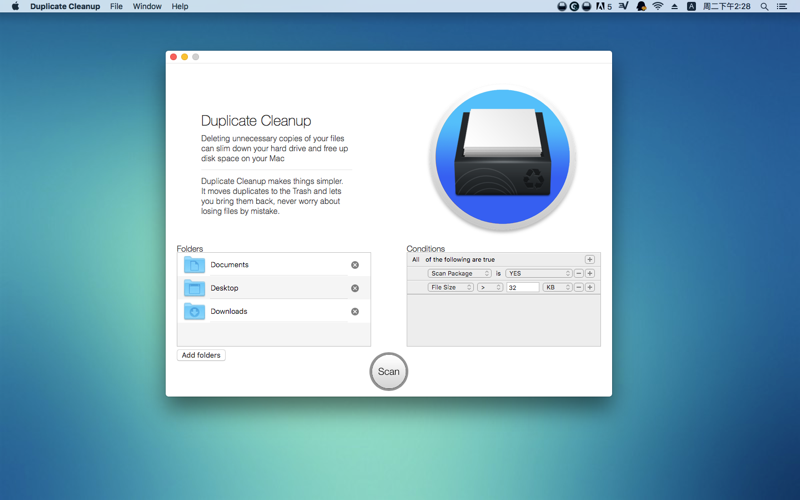Click the file size value field
The width and height of the screenshot is (800, 500).
pyautogui.click(x=522, y=288)
